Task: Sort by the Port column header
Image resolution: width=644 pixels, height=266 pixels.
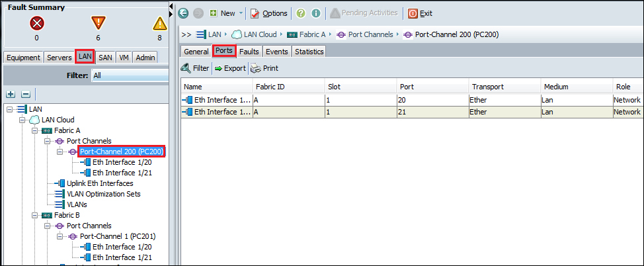Action: [x=433, y=87]
